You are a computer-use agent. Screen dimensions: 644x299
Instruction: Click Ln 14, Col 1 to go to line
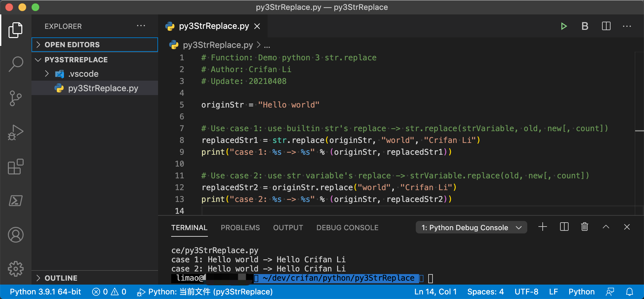[435, 292]
